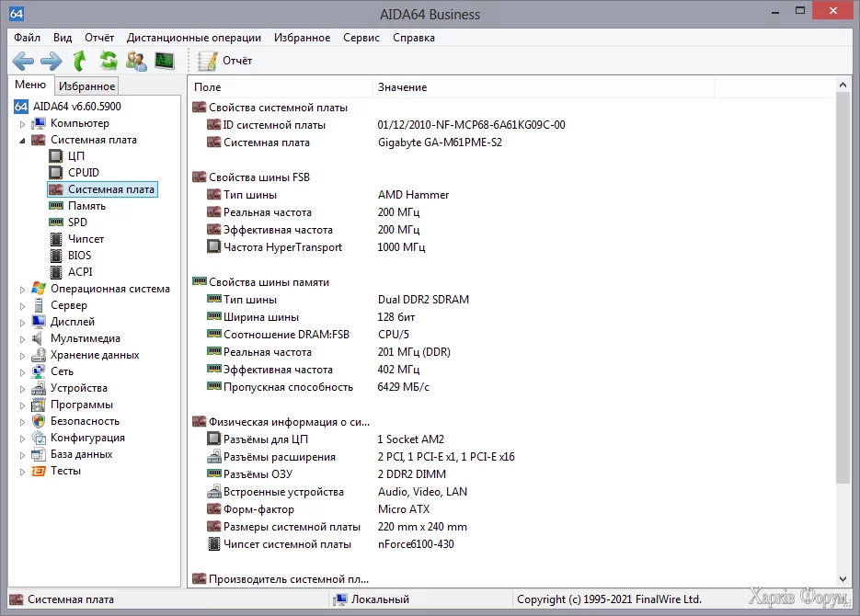Click the Forward navigation arrow icon
Image resolution: width=860 pixels, height=616 pixels.
[51, 61]
